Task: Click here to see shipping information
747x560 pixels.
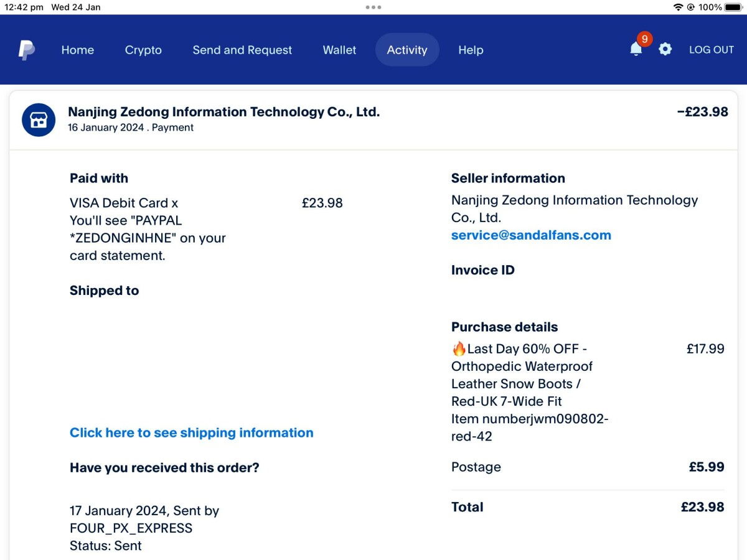Action: [191, 432]
